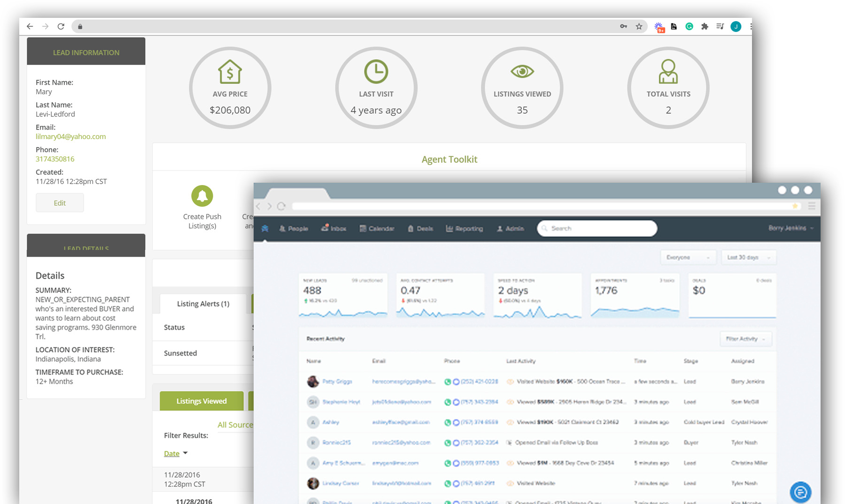
Task: Open the blue chat widget in bottom corner
Action: pos(801,492)
